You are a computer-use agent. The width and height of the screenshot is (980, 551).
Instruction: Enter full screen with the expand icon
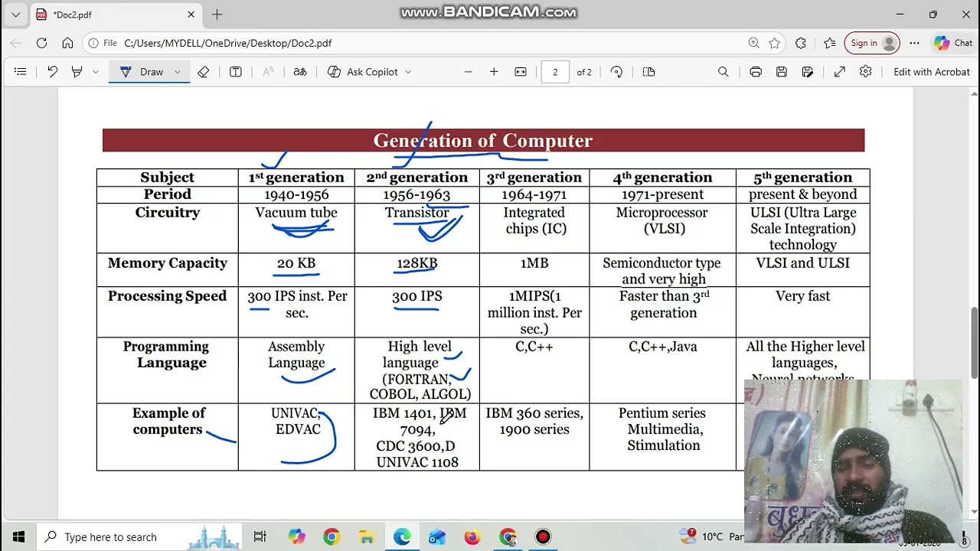[x=840, y=71]
